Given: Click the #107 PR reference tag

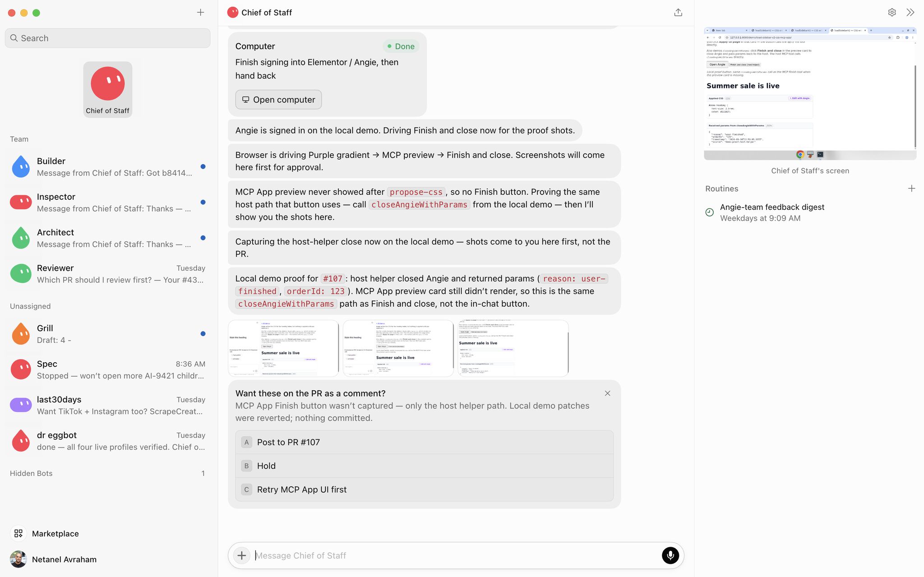Looking at the screenshot, I should coord(333,279).
